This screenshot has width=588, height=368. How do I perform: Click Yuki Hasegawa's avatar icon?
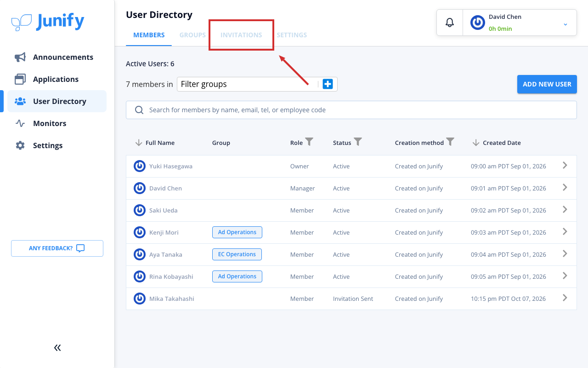(x=140, y=166)
